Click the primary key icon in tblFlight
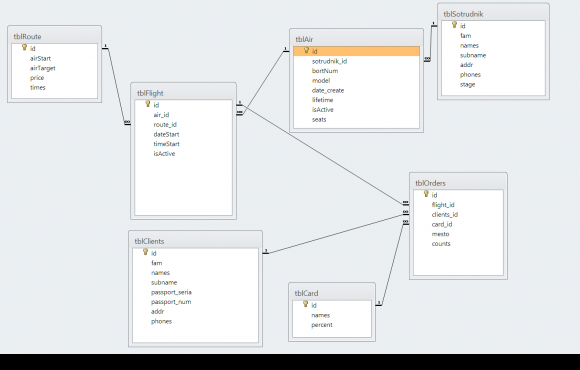The image size is (580, 370). [x=148, y=104]
